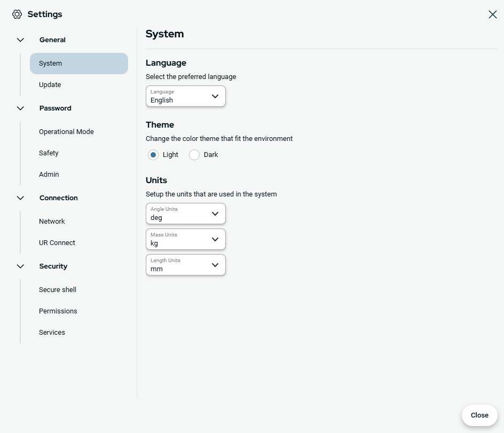Open Network connection settings
This screenshot has height=433, width=504.
pos(52,222)
